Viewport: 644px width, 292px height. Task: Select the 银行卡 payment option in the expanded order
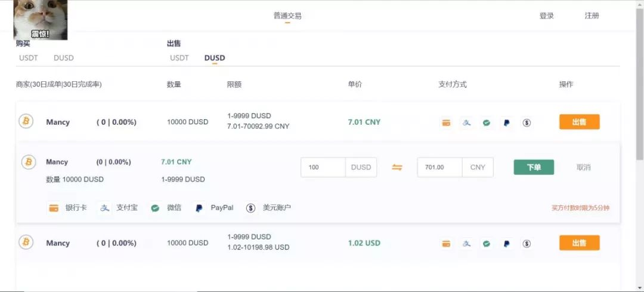click(x=67, y=208)
